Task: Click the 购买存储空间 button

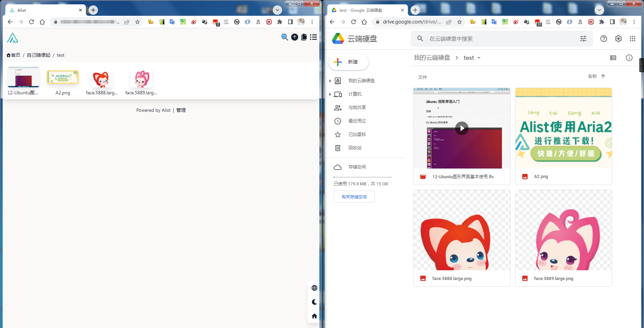Action: 354,197
